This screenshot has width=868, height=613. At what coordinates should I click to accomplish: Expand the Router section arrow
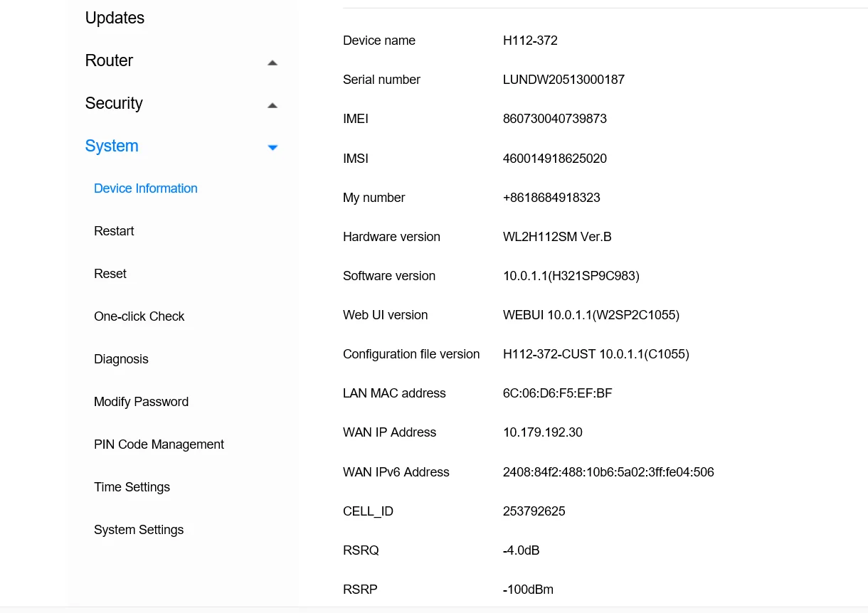click(272, 63)
